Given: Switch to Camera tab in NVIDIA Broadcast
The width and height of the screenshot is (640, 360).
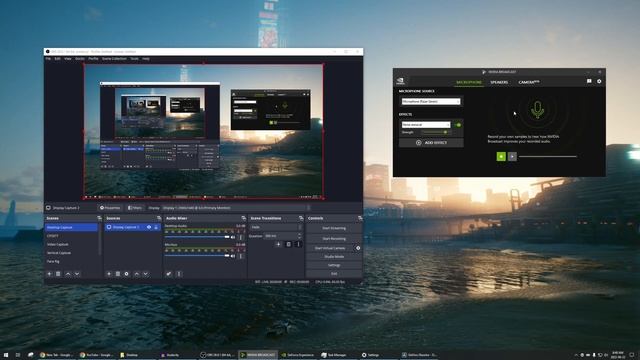Looking at the screenshot, I should pos(529,82).
